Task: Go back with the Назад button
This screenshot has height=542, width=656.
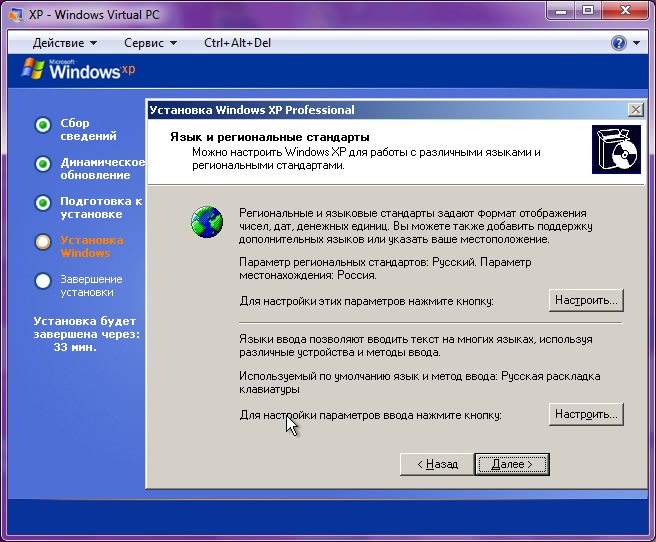Action: point(437,464)
